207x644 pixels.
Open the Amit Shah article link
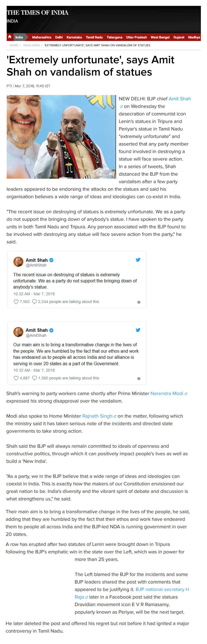point(180,99)
